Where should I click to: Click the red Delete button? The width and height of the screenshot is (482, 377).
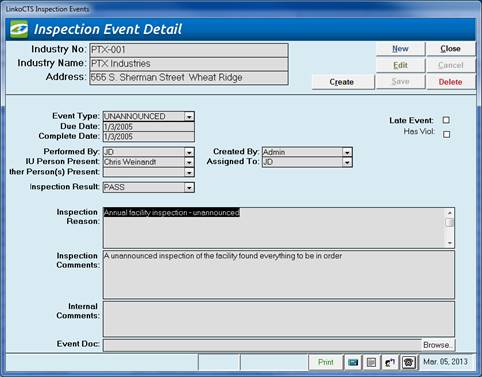pyautogui.click(x=451, y=82)
